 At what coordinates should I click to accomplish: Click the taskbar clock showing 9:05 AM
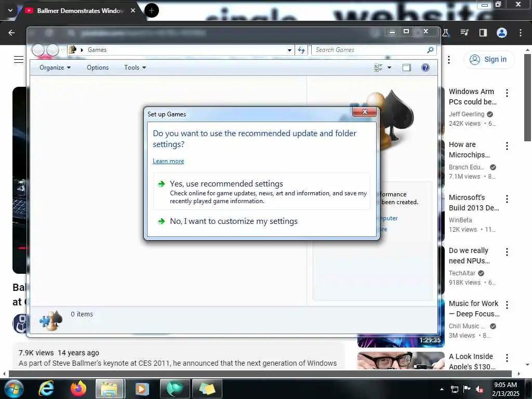[506, 389]
